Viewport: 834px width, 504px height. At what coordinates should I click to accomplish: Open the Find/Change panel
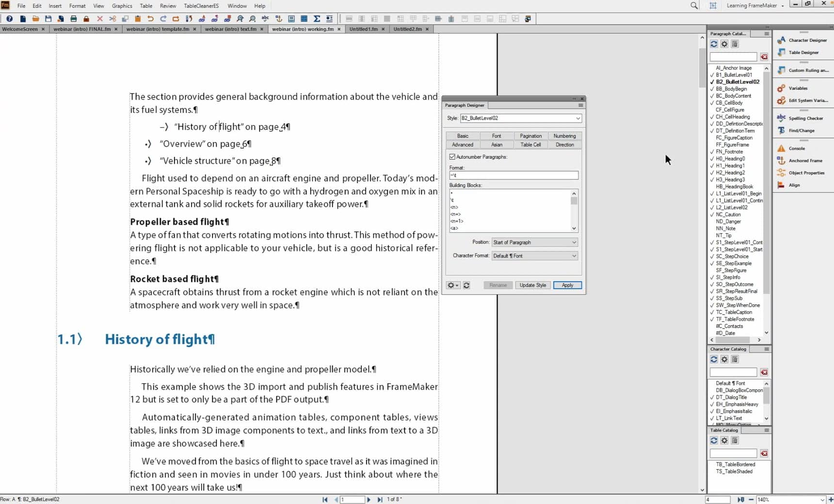801,130
